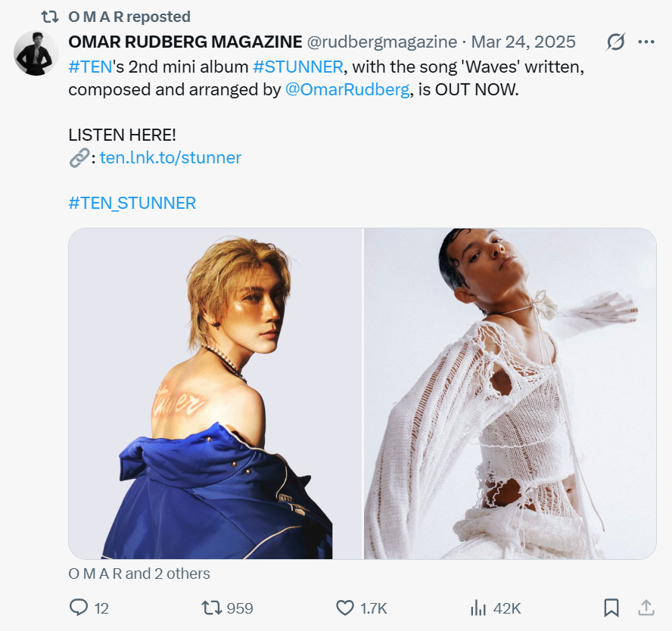Image resolution: width=672 pixels, height=631 pixels.
Task: Click the OMAR RUDBERG MAGAZINE display name
Action: click(185, 42)
